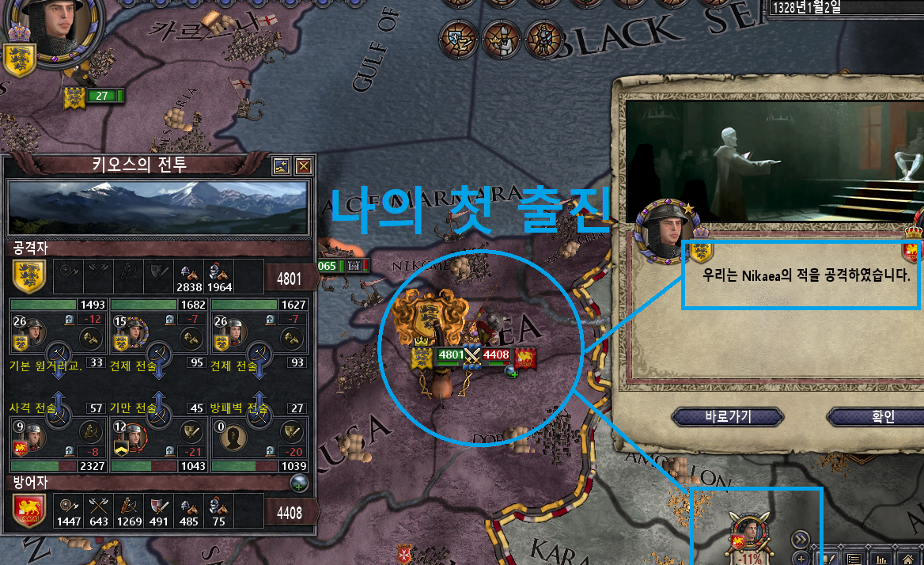Viewport: 924px width, 565px height.
Task: Click the shield-and-sword stained glass alert icon
Action: click(x=458, y=40)
